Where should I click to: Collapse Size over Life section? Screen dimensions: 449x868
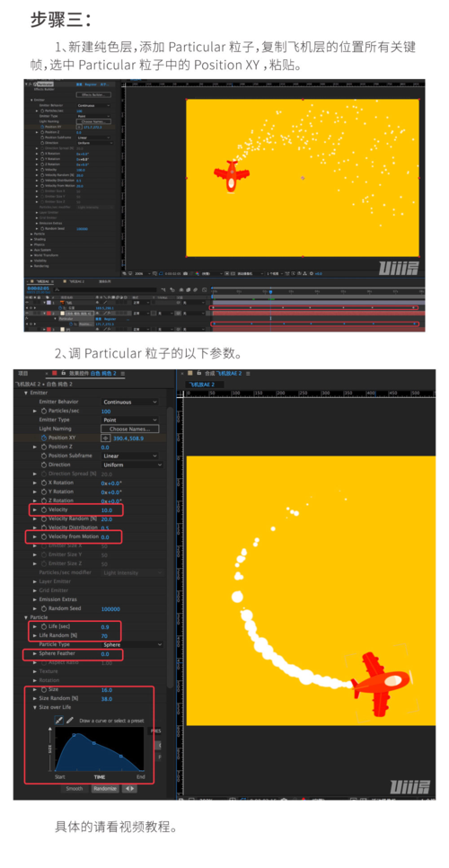coord(35,707)
